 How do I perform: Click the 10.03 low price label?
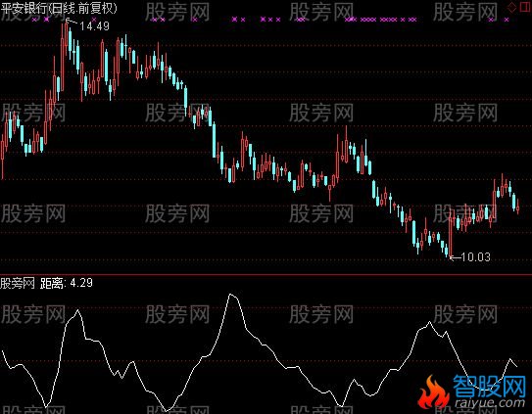[476, 257]
